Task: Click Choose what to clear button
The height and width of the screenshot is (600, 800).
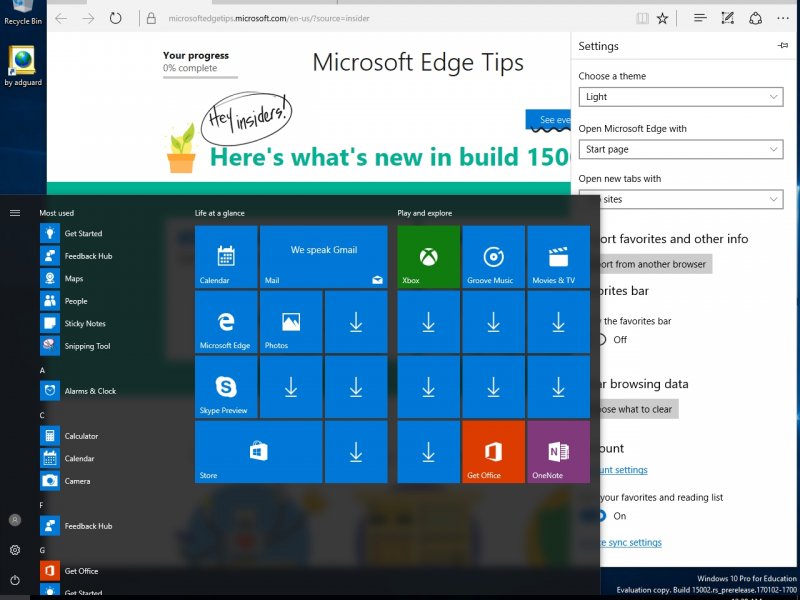Action: click(638, 409)
